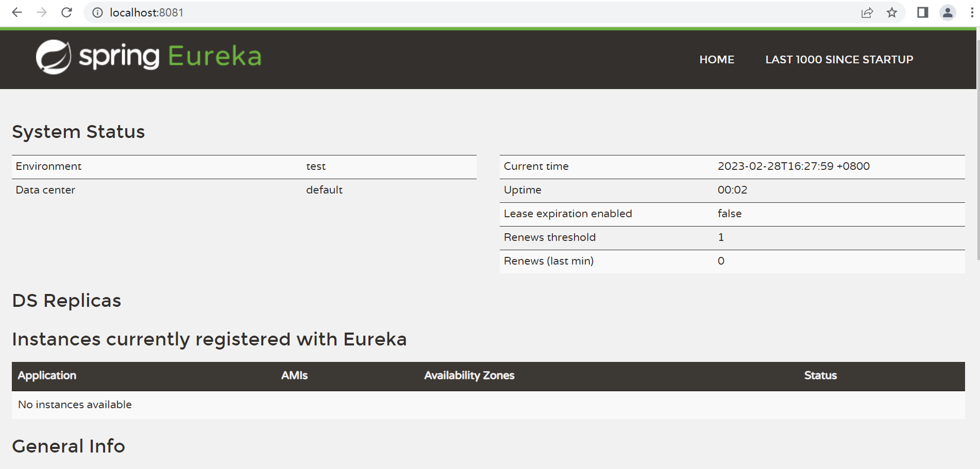Reload the Eureka page

[x=66, y=12]
